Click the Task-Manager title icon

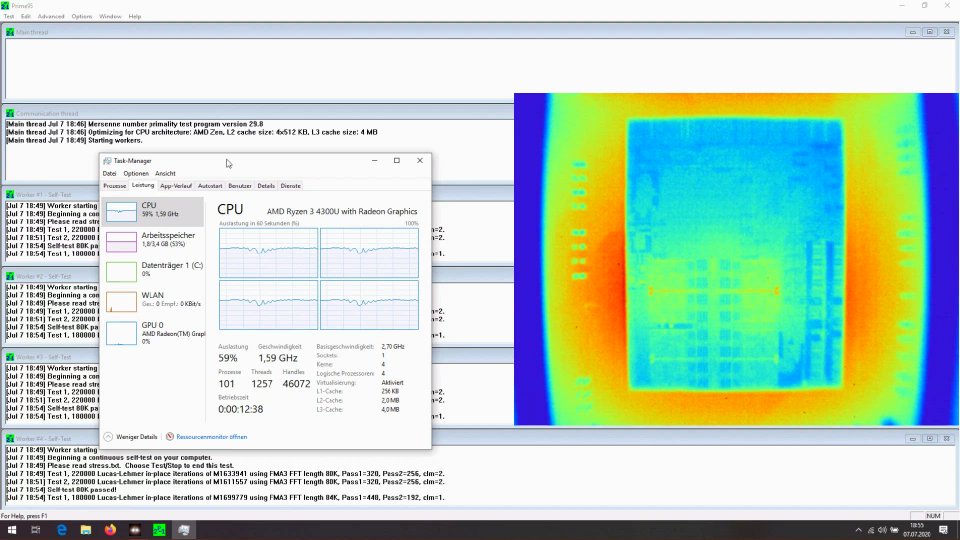click(x=107, y=161)
